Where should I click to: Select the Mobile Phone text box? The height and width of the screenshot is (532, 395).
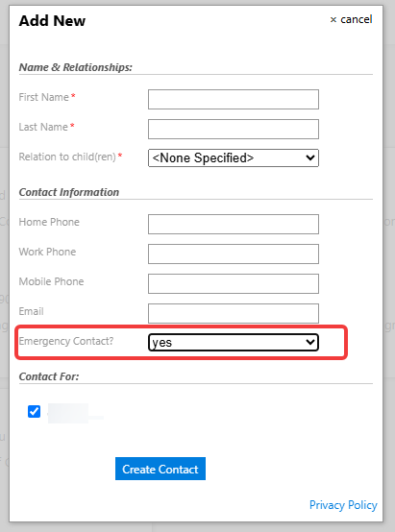234,283
